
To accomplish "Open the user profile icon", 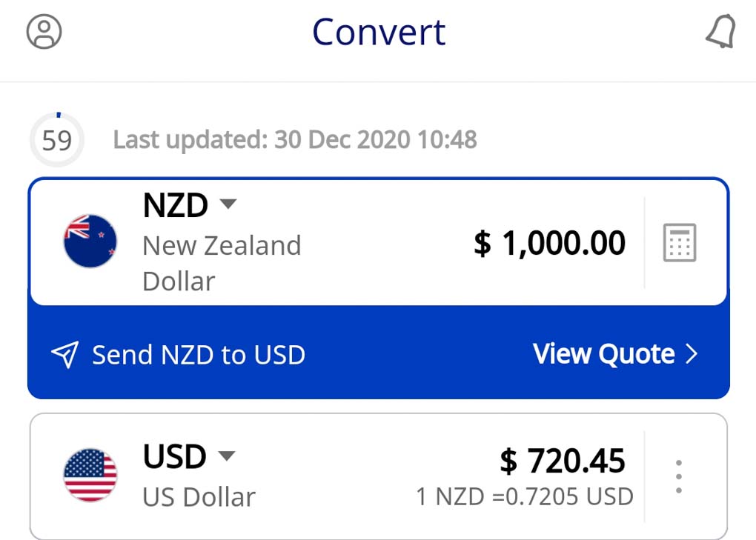I will point(44,32).
